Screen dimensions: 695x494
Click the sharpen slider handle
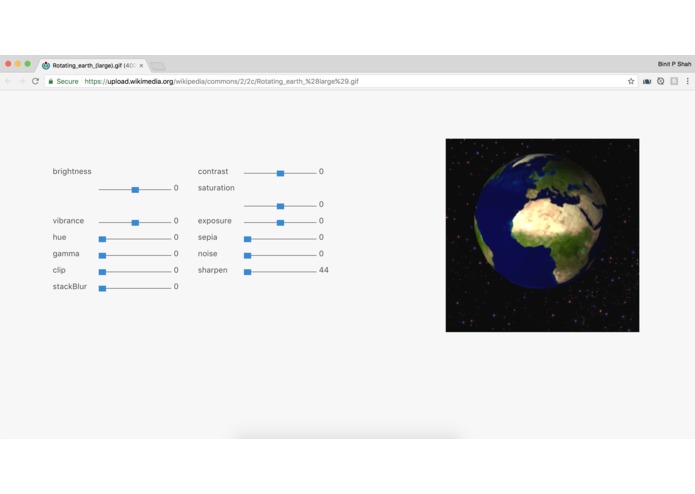(x=248, y=272)
